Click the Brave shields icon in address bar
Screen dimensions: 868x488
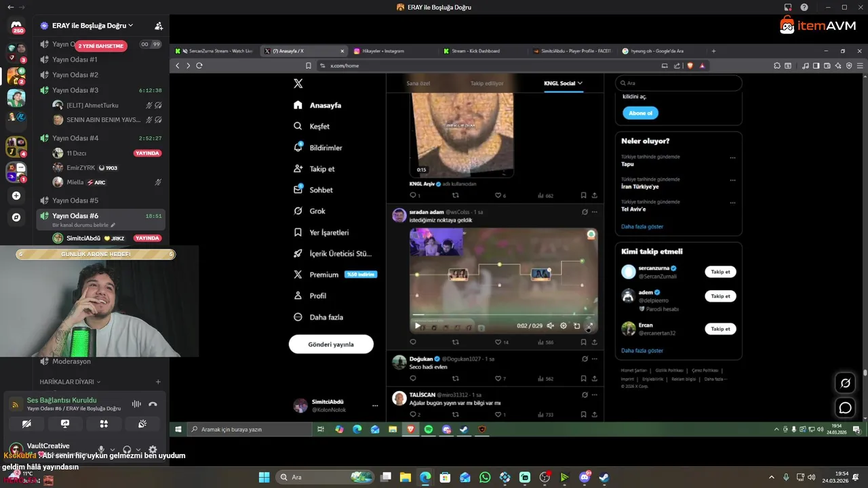point(690,66)
